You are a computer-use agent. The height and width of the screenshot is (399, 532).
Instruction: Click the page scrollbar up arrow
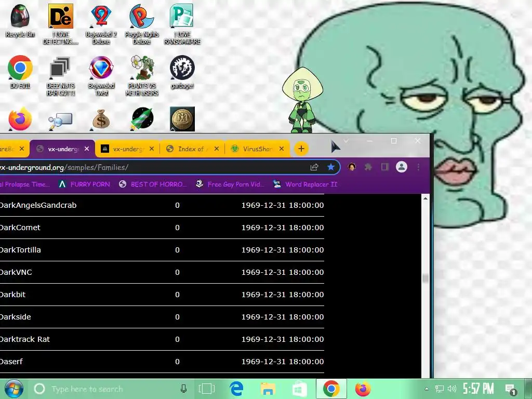pyautogui.click(x=425, y=198)
